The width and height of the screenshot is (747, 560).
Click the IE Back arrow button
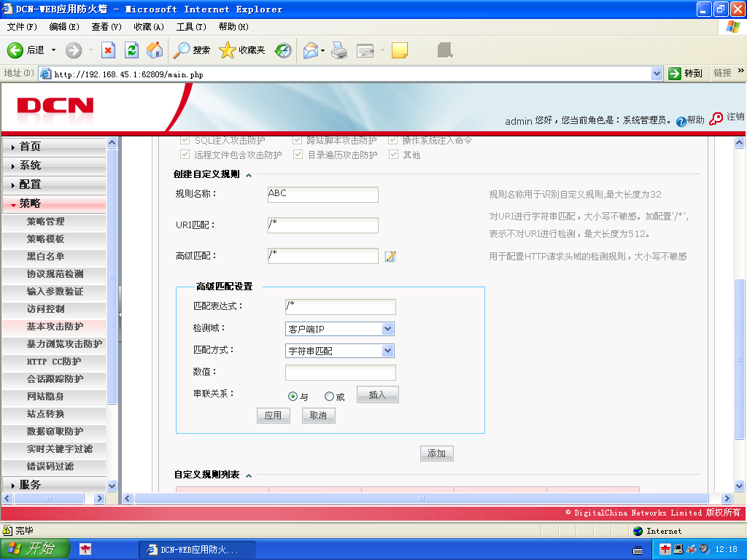point(15,50)
